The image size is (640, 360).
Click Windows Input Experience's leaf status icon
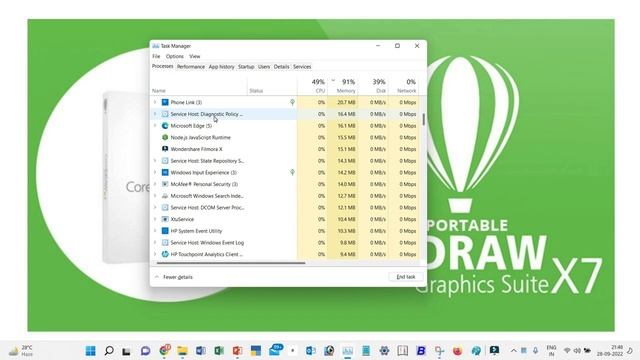pyautogui.click(x=292, y=172)
